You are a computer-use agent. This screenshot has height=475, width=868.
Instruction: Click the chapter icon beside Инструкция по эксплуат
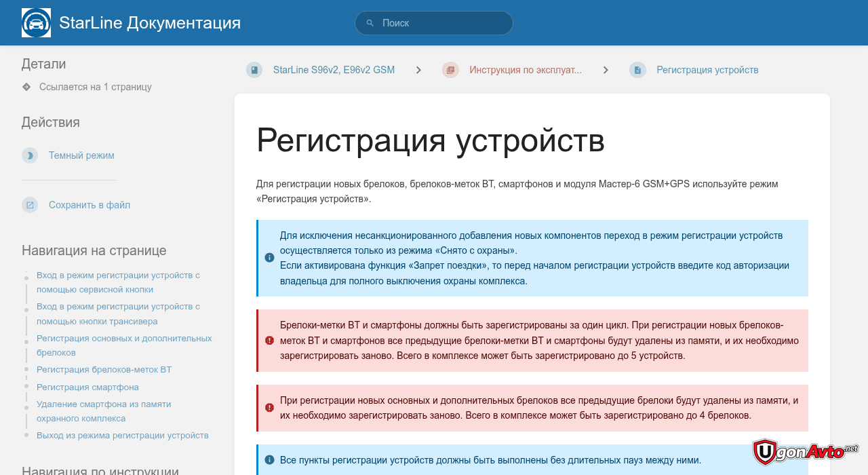click(x=450, y=70)
